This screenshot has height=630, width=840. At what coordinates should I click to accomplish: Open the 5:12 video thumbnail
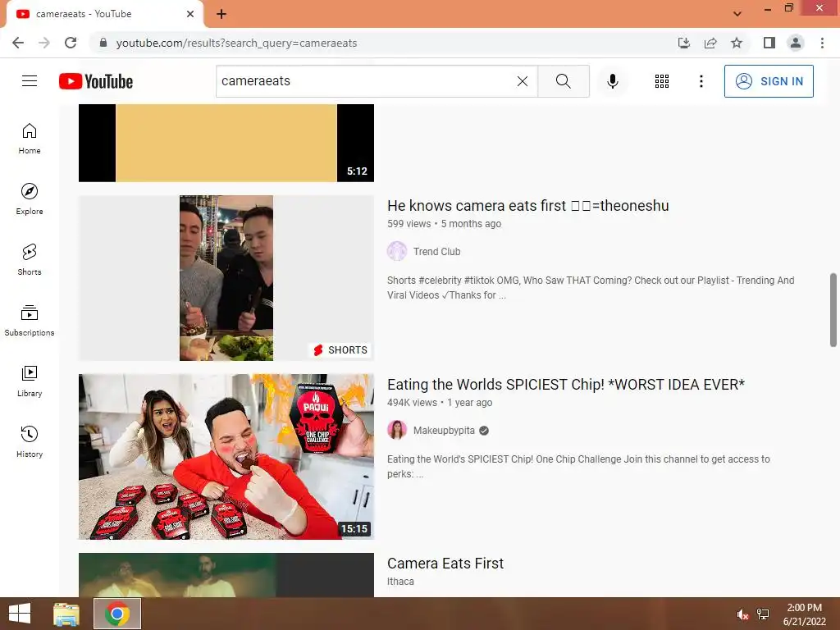click(226, 143)
